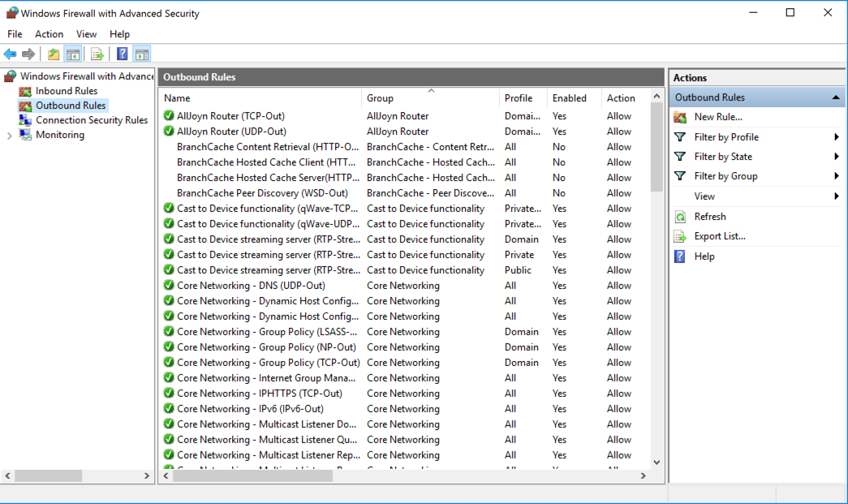Click the Inbound Rules tree icon
Screen dimensions: 848x504
pyautogui.click(x=25, y=92)
